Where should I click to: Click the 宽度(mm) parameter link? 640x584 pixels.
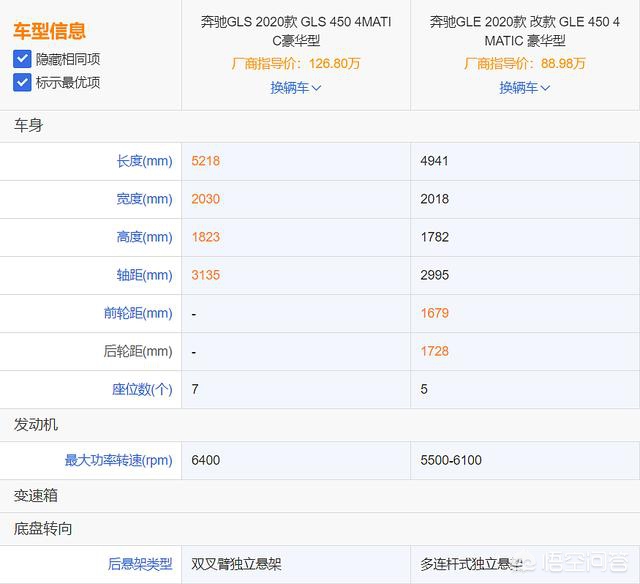(x=144, y=199)
